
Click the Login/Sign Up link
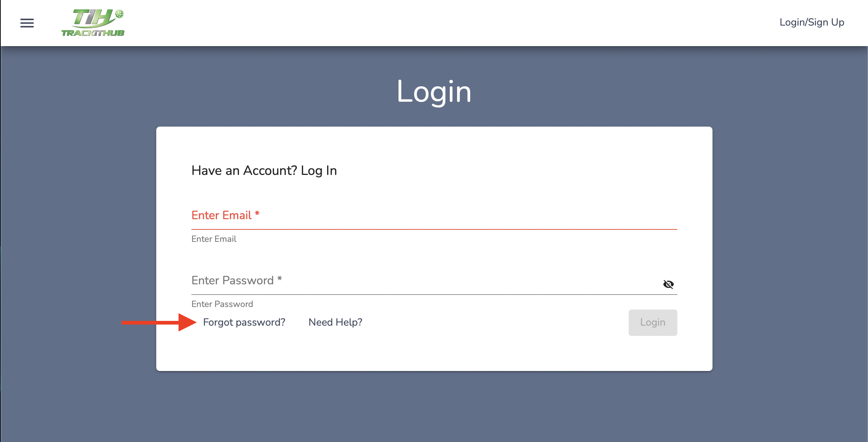tap(812, 22)
